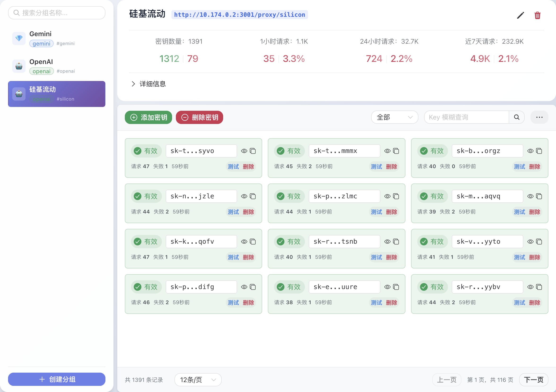Click 测试 on key sk-n...jzle
The width and height of the screenshot is (556, 392).
[233, 212]
